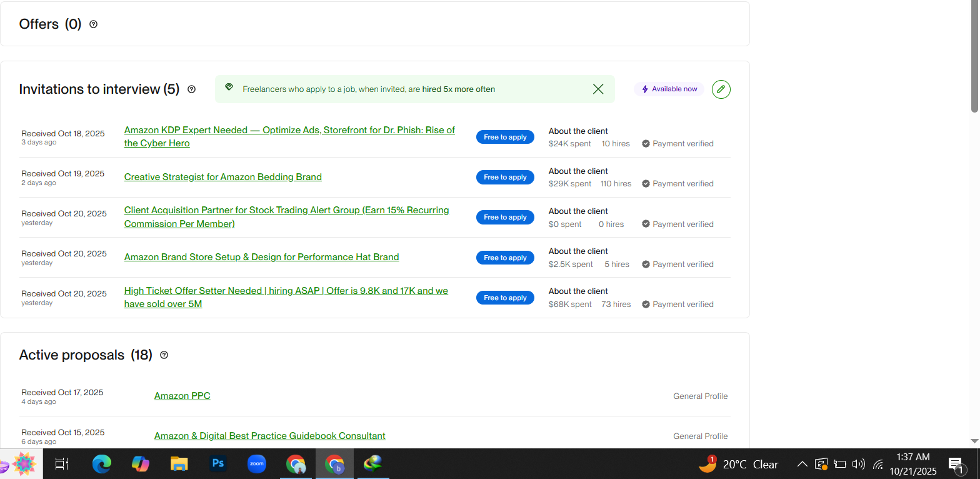Screen dimensions: 980x479
Task: Click the volume speaker tray icon
Action: click(x=859, y=464)
